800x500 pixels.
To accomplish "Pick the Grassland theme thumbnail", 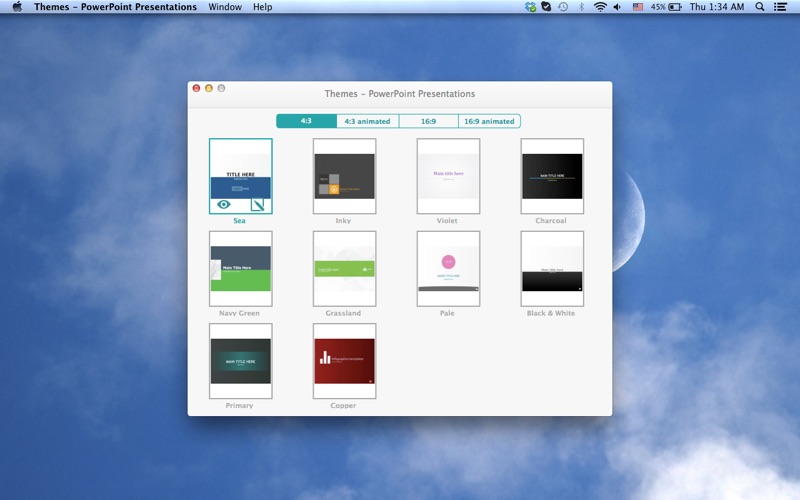I will click(x=344, y=268).
